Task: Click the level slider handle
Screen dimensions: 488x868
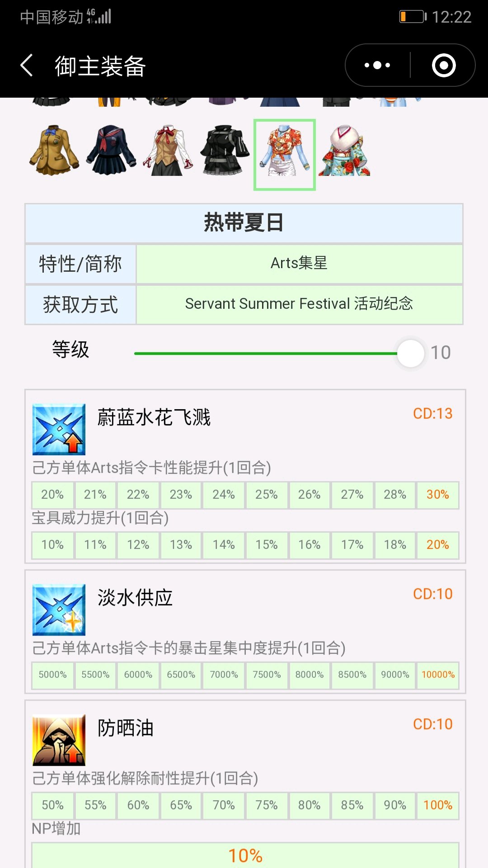Action: coord(410,354)
